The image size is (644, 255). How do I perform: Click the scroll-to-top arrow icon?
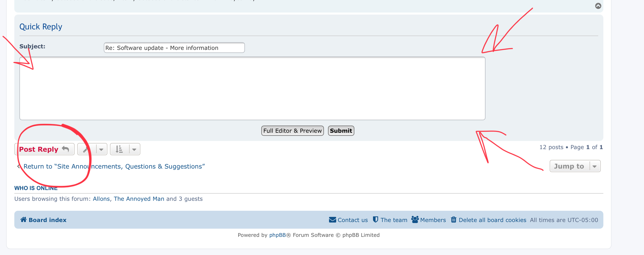pos(598,6)
